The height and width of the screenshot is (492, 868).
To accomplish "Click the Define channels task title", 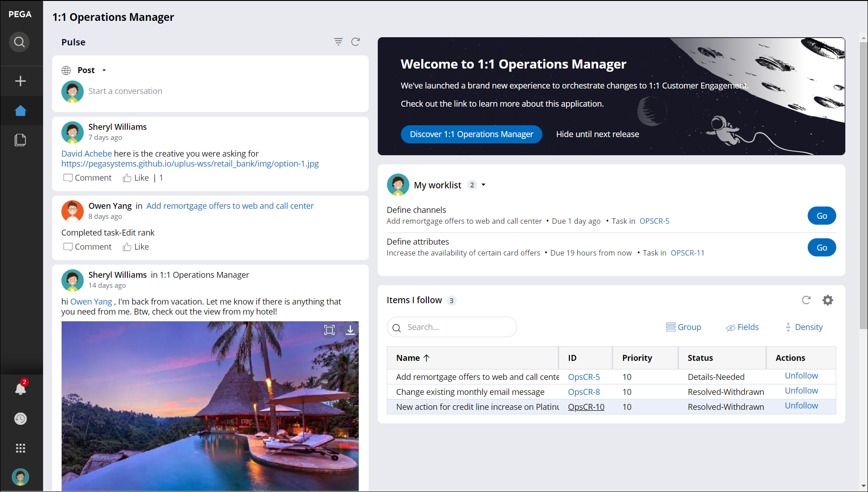I will (416, 210).
